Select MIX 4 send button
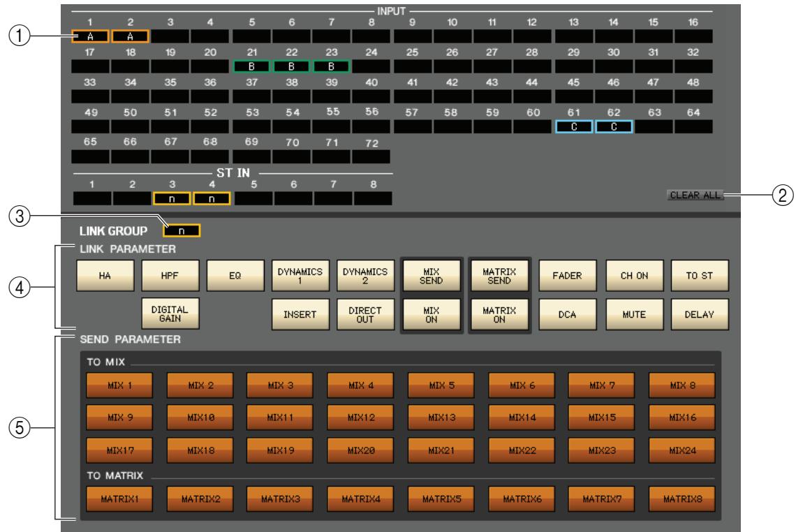The height and width of the screenshot is (532, 796). pyautogui.click(x=361, y=385)
